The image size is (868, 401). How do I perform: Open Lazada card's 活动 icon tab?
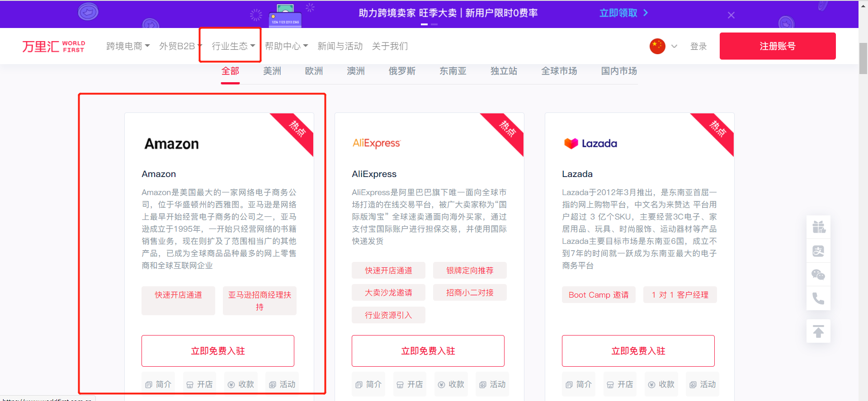(703, 384)
